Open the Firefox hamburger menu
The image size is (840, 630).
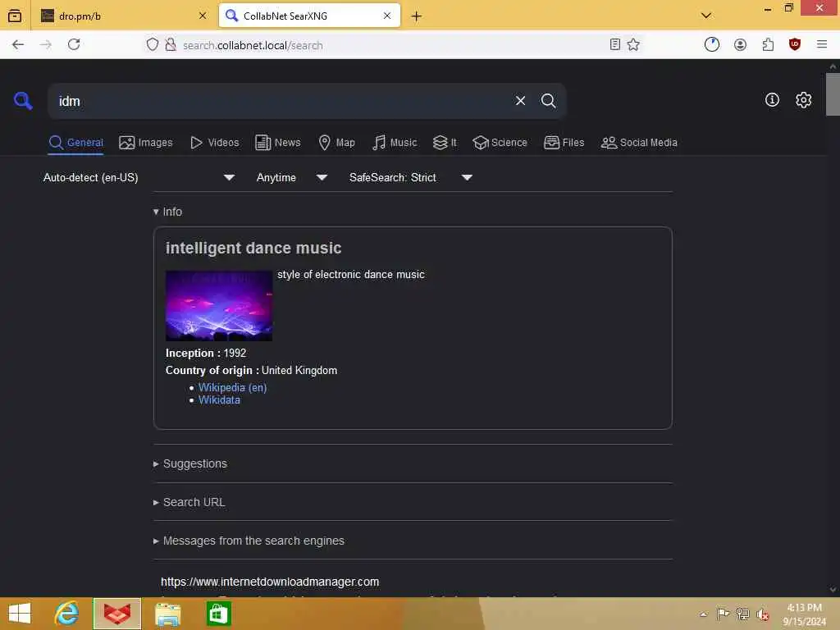pyautogui.click(x=822, y=44)
